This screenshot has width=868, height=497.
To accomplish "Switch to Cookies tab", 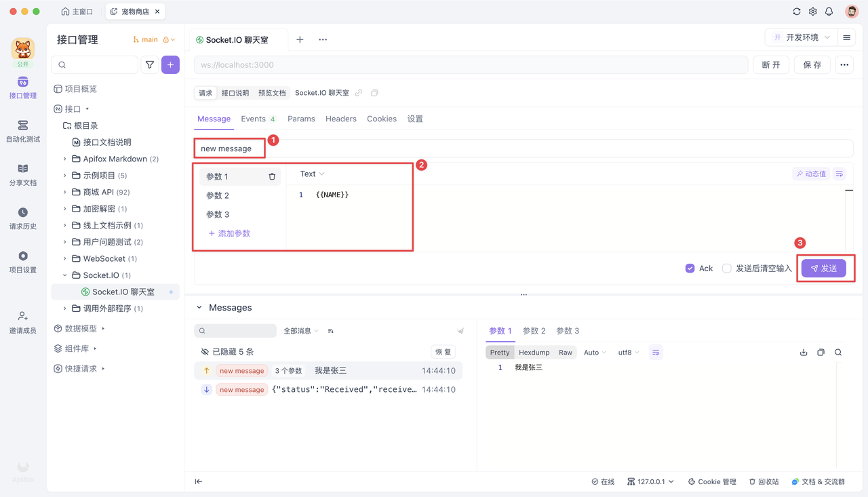I will [x=382, y=119].
